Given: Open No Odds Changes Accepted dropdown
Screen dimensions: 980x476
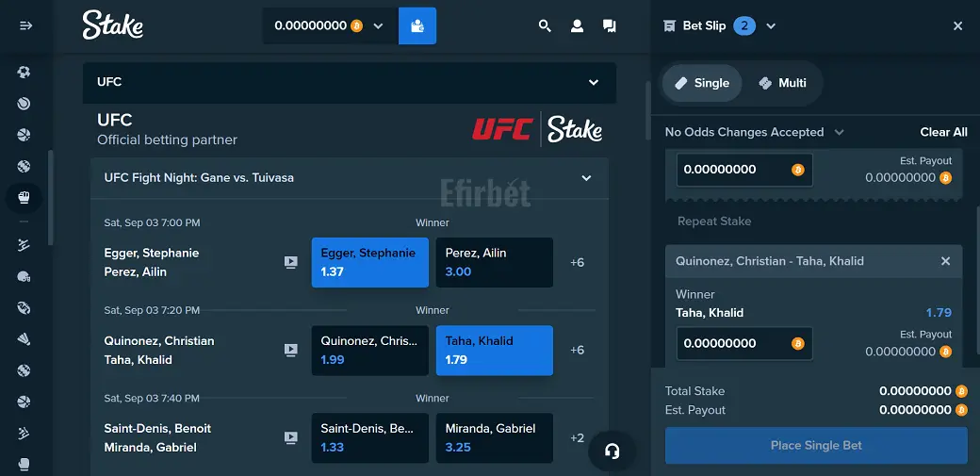Looking at the screenshot, I should click(x=755, y=132).
